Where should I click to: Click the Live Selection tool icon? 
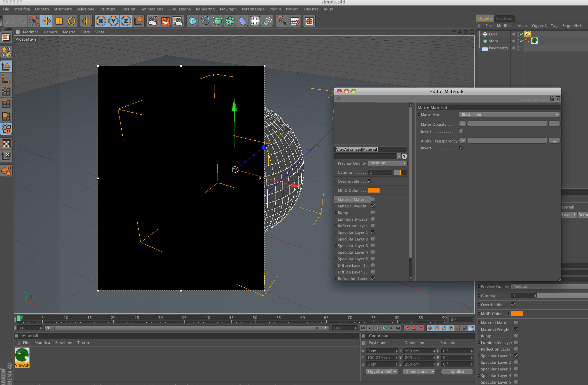[x=34, y=21]
